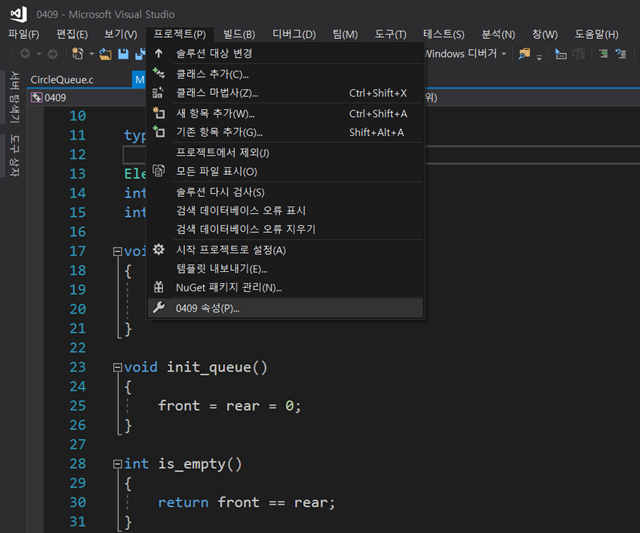Choose 클래스 마법사(Z)... entry

(x=286, y=93)
